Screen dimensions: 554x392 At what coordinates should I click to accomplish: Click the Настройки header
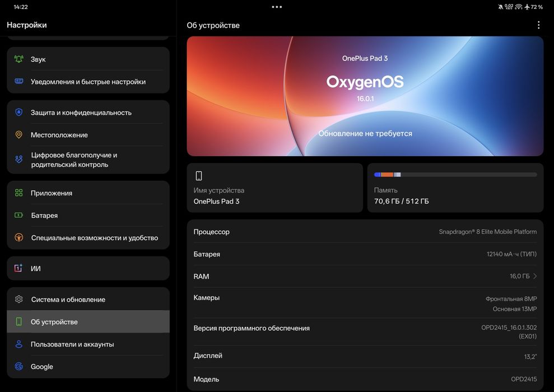pyautogui.click(x=26, y=25)
